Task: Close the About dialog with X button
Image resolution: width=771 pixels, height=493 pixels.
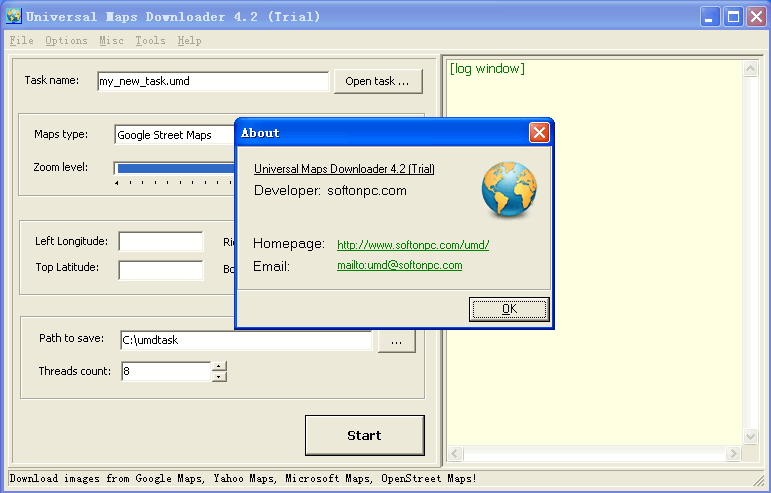Action: [539, 133]
